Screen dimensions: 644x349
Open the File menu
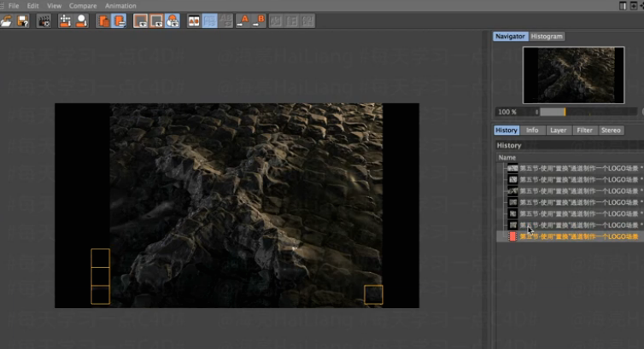14,6
